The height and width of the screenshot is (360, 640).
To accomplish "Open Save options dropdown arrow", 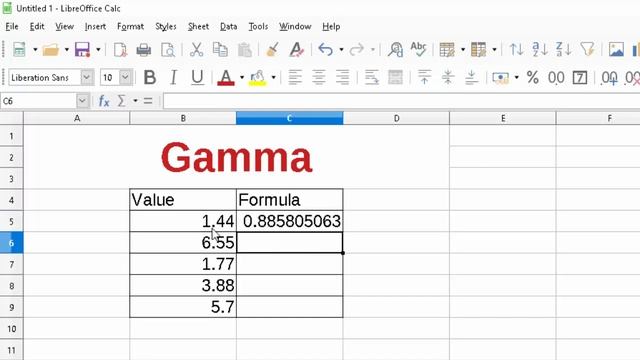I will point(98,50).
